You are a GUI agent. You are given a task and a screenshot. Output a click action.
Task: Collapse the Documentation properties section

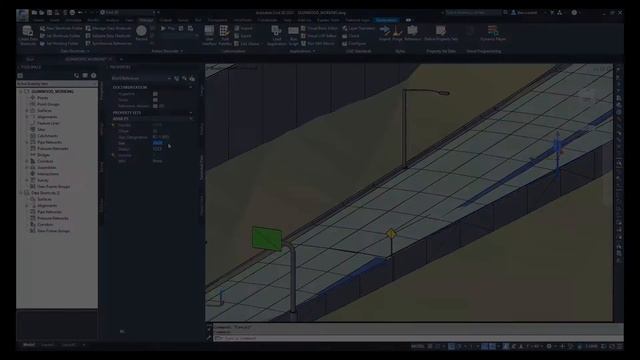191,87
